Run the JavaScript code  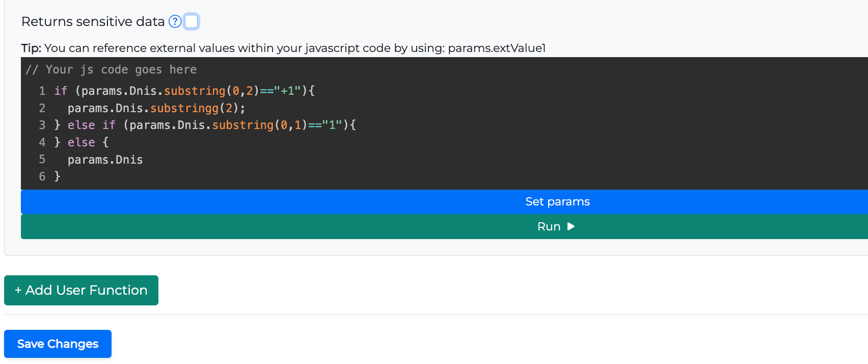549,227
